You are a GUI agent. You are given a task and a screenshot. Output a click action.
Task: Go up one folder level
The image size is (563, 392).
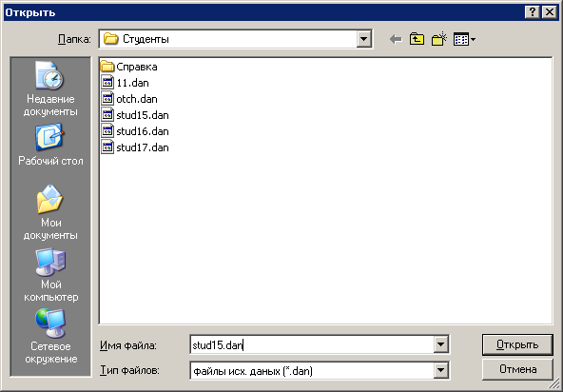417,39
